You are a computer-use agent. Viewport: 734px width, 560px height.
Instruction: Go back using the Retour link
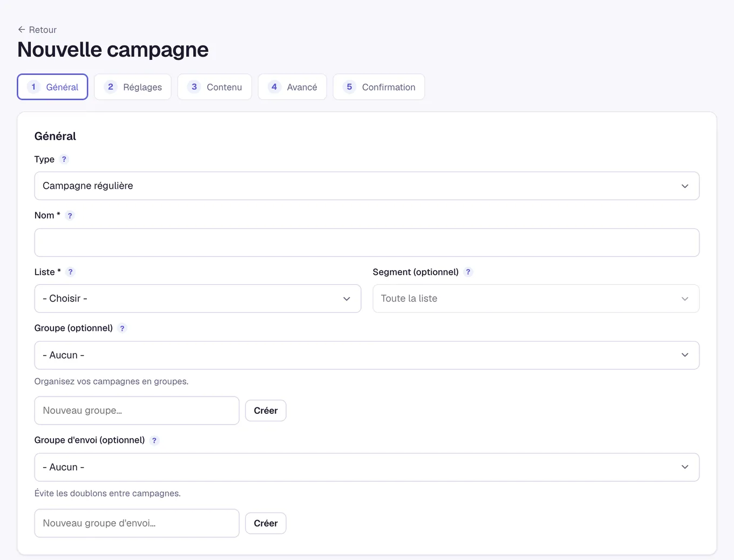pyautogui.click(x=37, y=30)
